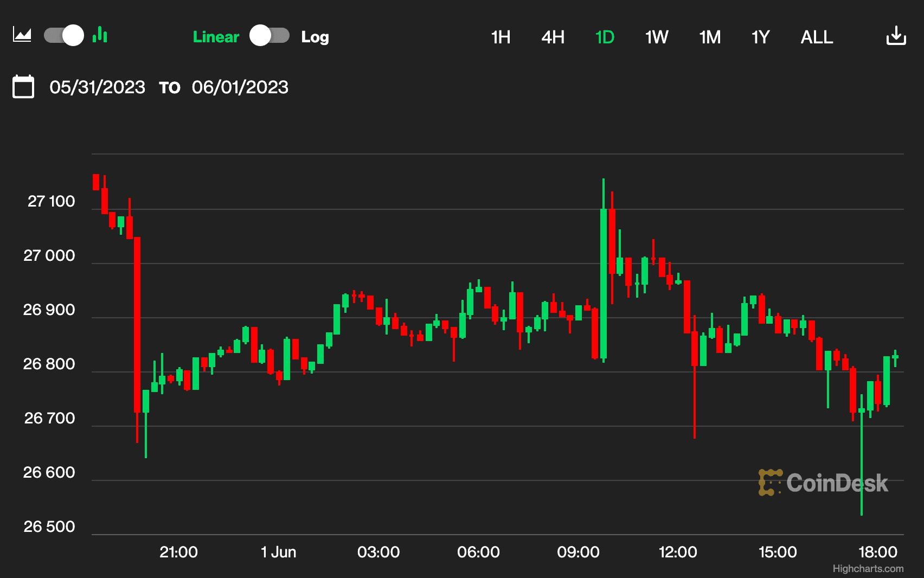Select the Linear scale label

[216, 37]
